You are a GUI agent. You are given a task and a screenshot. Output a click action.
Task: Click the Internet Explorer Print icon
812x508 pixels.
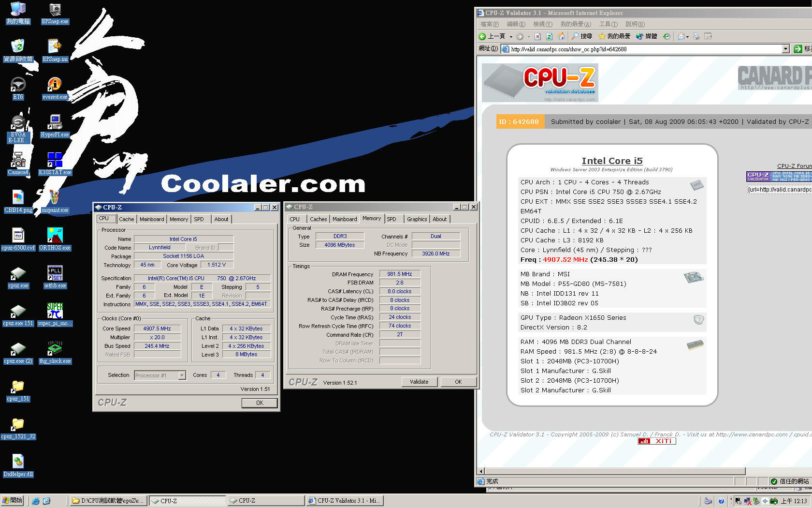click(x=696, y=36)
